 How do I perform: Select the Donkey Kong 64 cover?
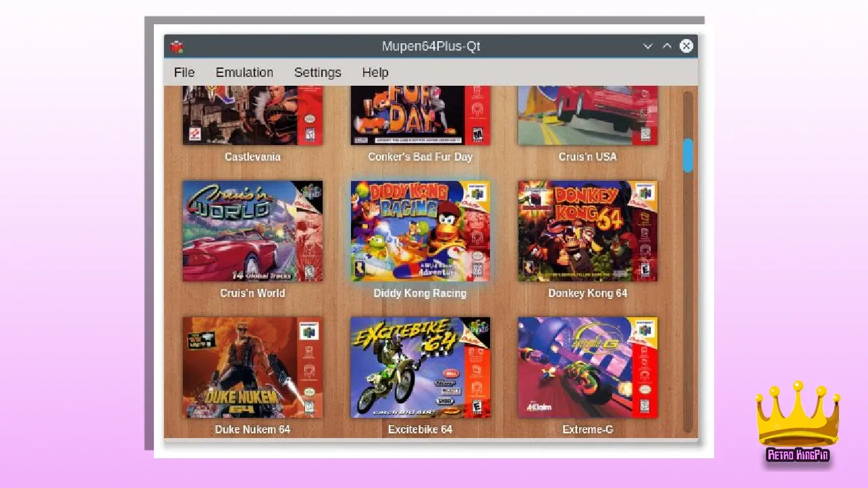tap(587, 231)
